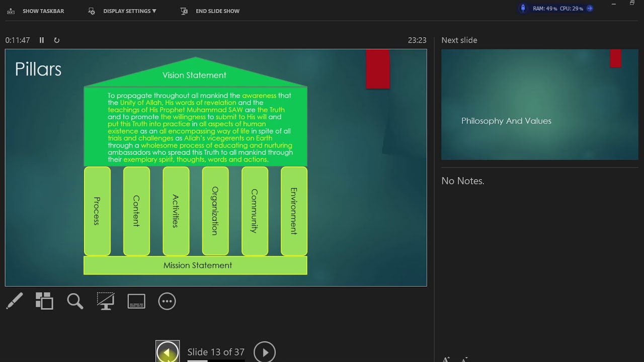
Task: Click the slide progress bar under Slide 13
Action: (x=216, y=360)
